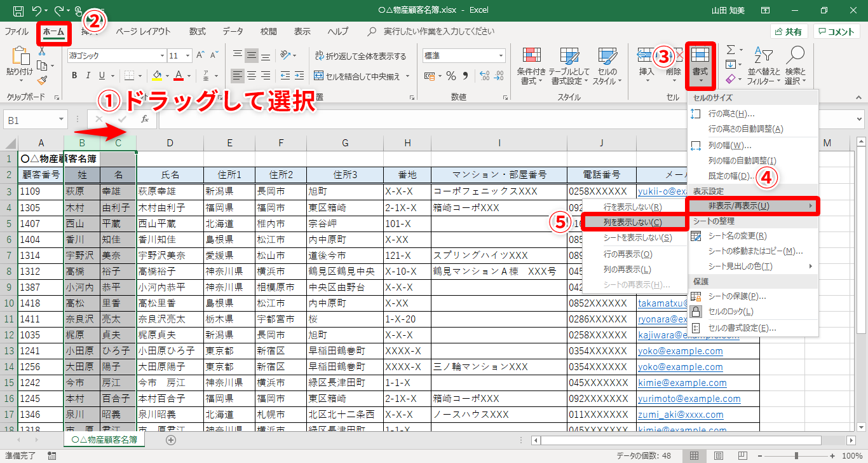Select Hide Columns (列を表示しない)
This screenshot has width=868, height=463.
[635, 222]
